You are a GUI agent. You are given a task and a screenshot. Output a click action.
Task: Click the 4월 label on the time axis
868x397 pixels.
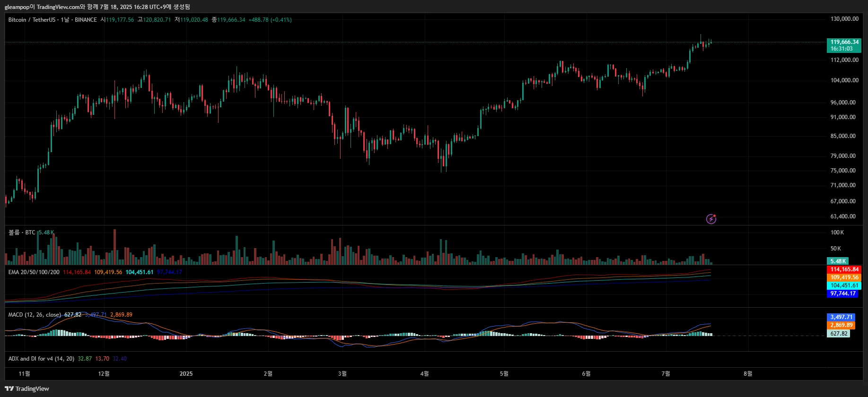(x=424, y=374)
